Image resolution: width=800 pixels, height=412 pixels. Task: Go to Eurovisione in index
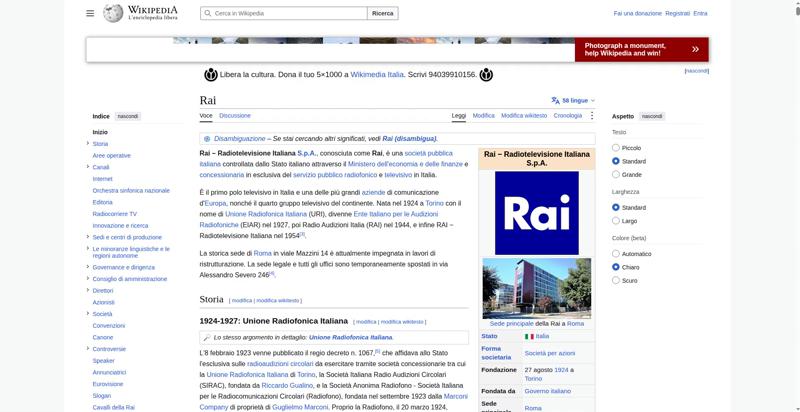pyautogui.click(x=108, y=384)
